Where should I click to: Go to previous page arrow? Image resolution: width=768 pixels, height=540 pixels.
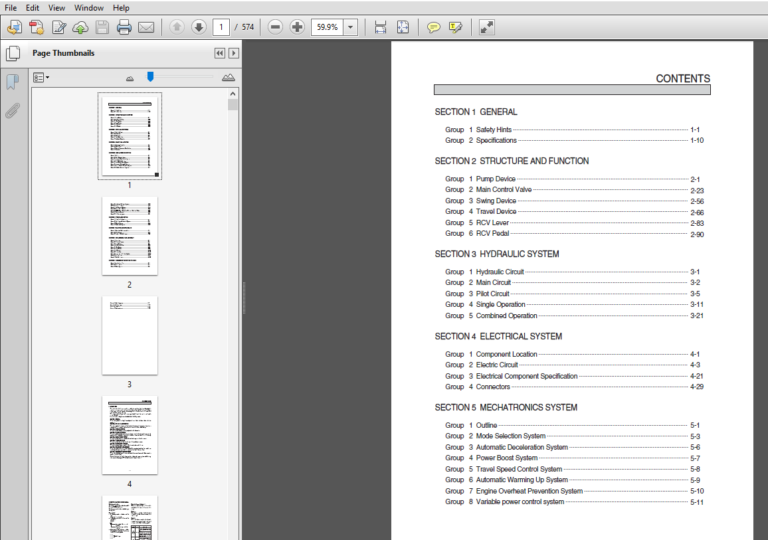(177, 27)
